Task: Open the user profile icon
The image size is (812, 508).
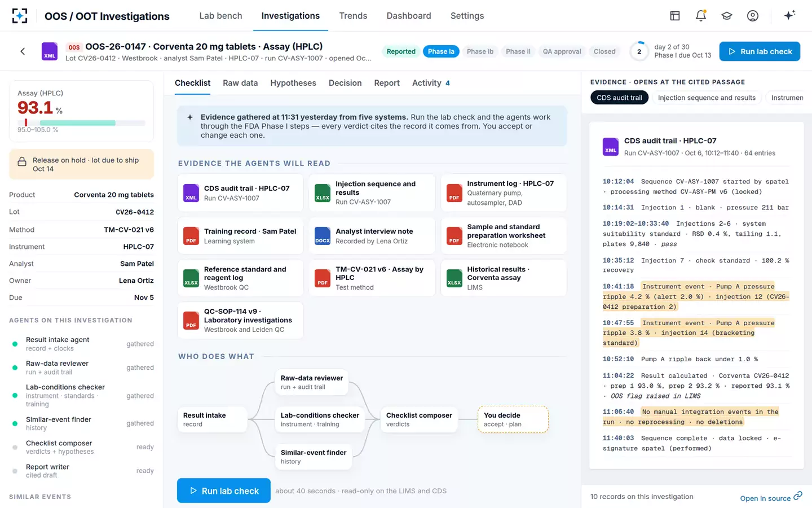Action: (753, 16)
